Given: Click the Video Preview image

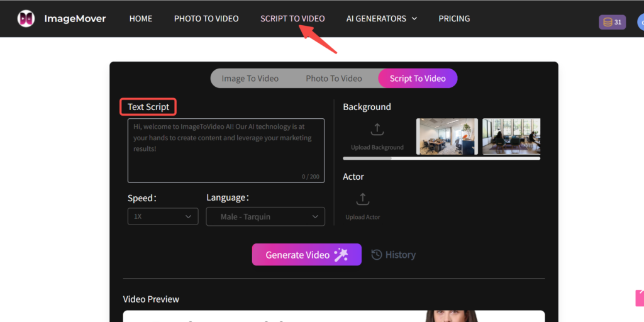Looking at the screenshot, I should 334,316.
